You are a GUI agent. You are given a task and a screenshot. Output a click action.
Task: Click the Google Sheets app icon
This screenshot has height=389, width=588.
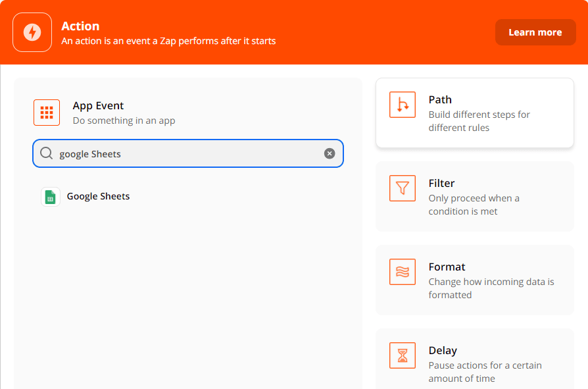(51, 197)
